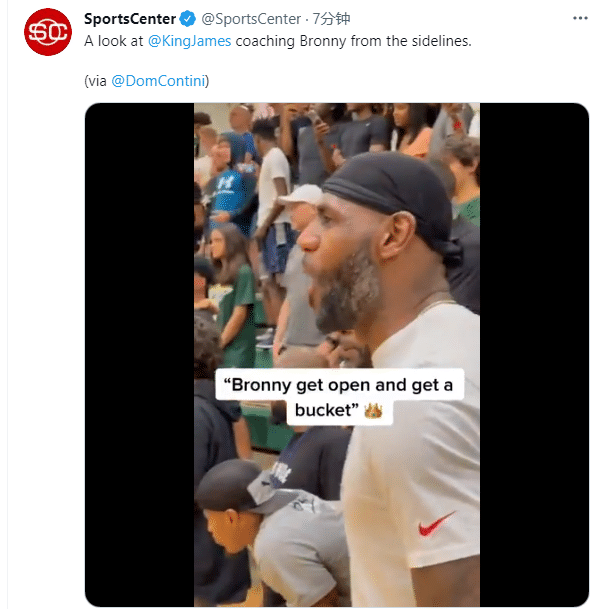Screen dimensions: 600x609
Task: Click the blue verified badge
Action: [x=186, y=19]
